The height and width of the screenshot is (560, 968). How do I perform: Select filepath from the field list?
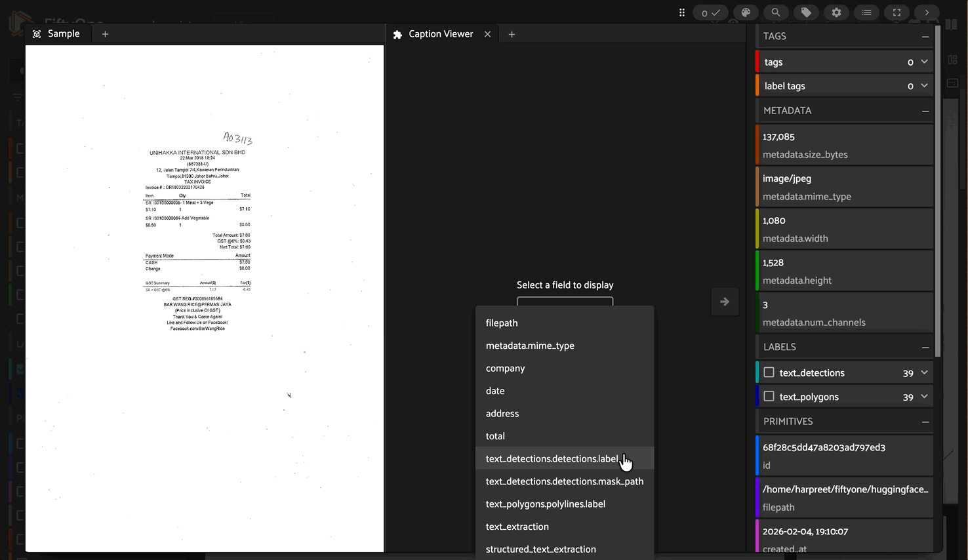point(565,323)
